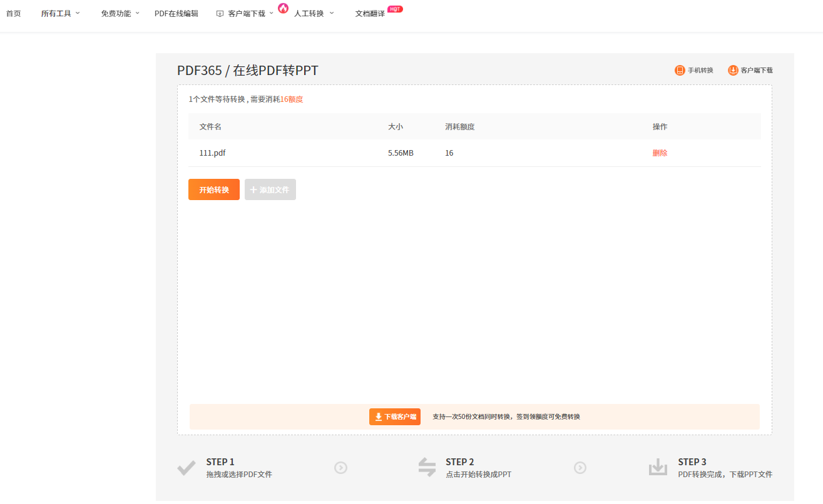Viewport: 823px width, 504px height.
Task: Click the PDF转换完成，下载PPT文件 step text
Action: (725, 474)
